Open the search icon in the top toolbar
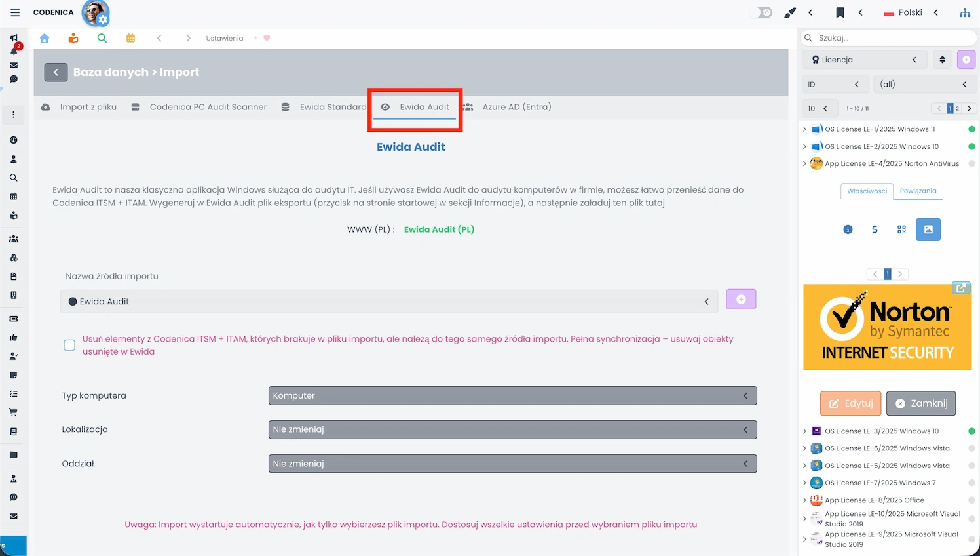This screenshot has height=556, width=980. coord(102,38)
